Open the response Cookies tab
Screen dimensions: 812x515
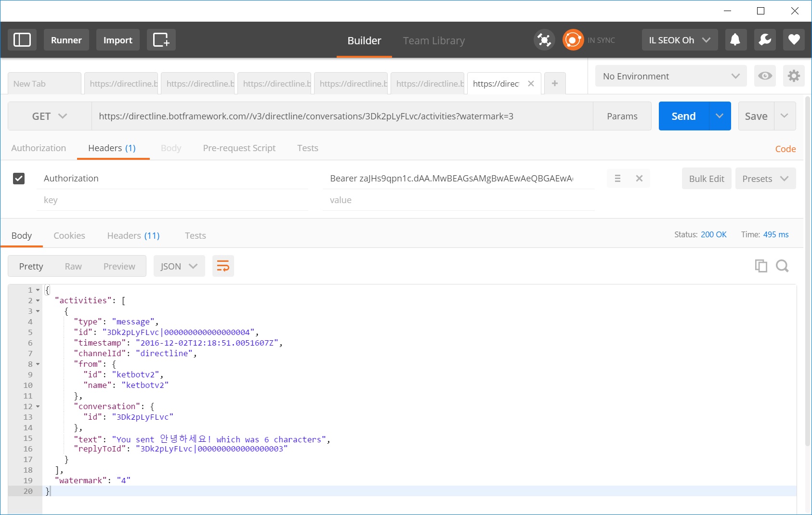(x=69, y=235)
